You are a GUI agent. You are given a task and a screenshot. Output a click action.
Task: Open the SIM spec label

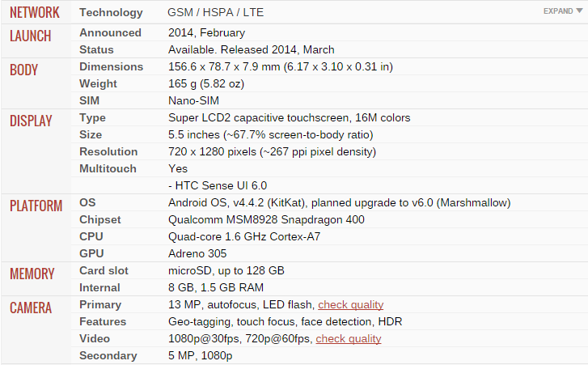tap(90, 101)
